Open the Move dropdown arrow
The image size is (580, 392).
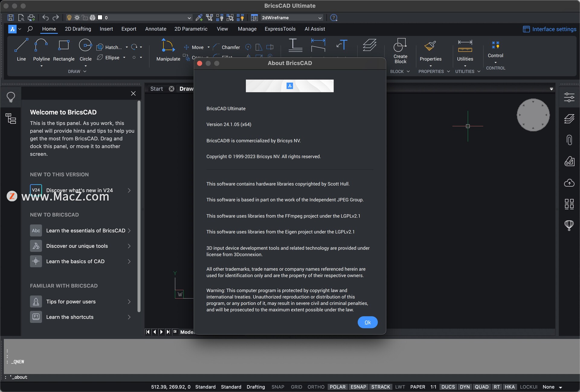click(208, 47)
